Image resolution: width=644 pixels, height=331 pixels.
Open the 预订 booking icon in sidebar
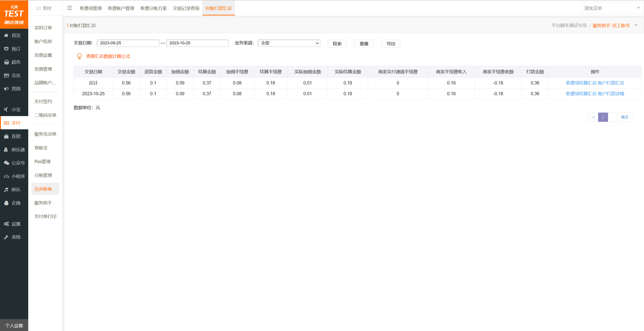tap(6, 49)
